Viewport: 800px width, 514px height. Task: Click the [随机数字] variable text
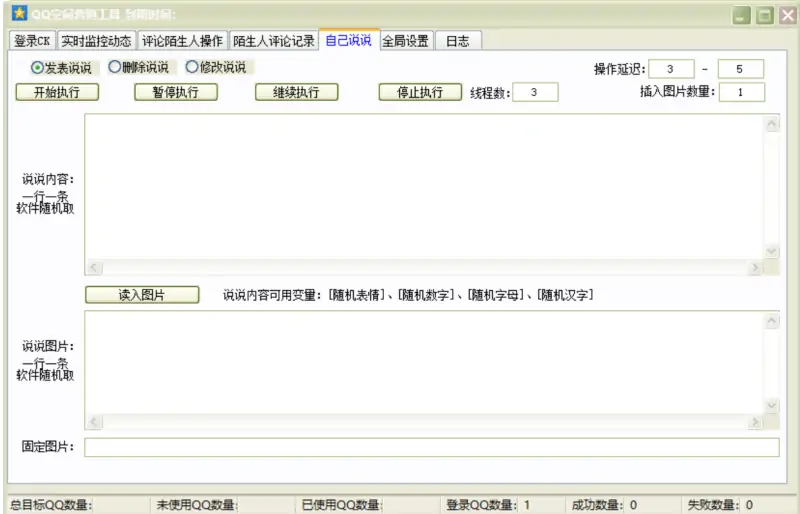click(426, 295)
